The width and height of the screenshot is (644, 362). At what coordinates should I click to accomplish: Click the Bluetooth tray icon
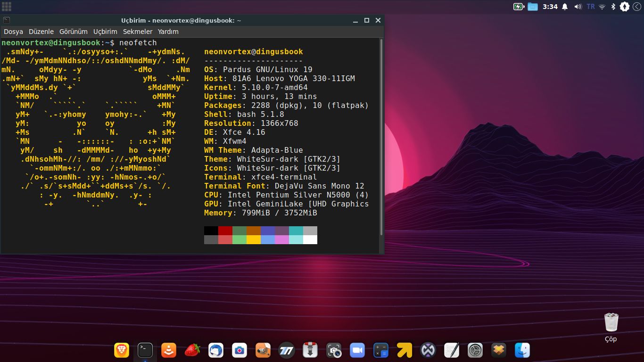[x=613, y=7]
